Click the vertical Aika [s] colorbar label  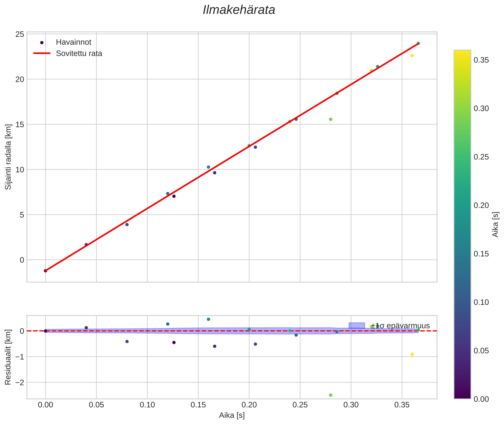point(496,224)
